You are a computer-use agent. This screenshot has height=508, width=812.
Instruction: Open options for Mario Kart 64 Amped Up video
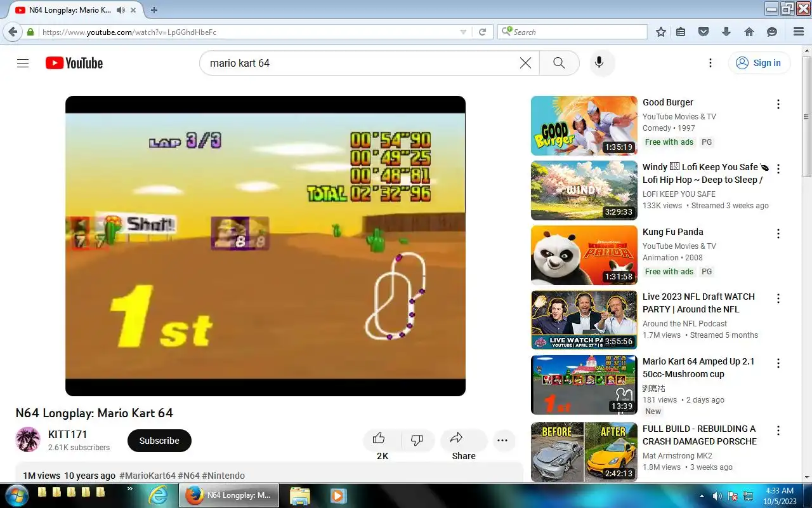(778, 363)
